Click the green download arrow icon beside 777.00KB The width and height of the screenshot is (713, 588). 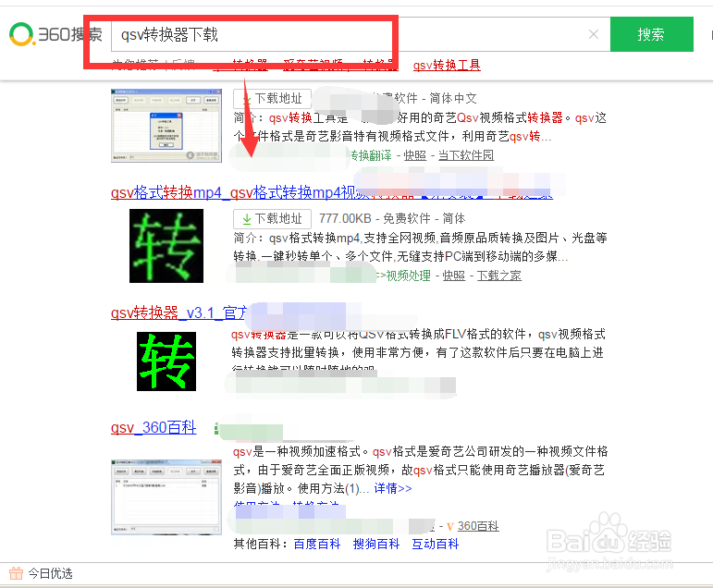coord(247,219)
